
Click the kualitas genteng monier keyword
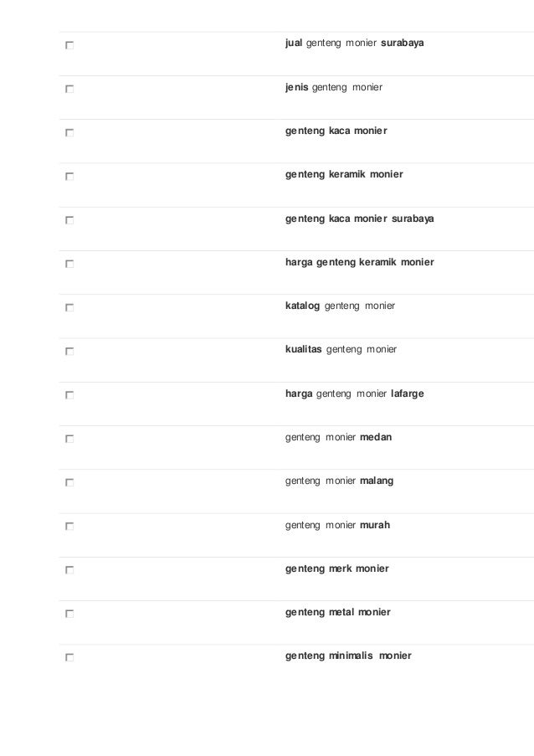(341, 350)
